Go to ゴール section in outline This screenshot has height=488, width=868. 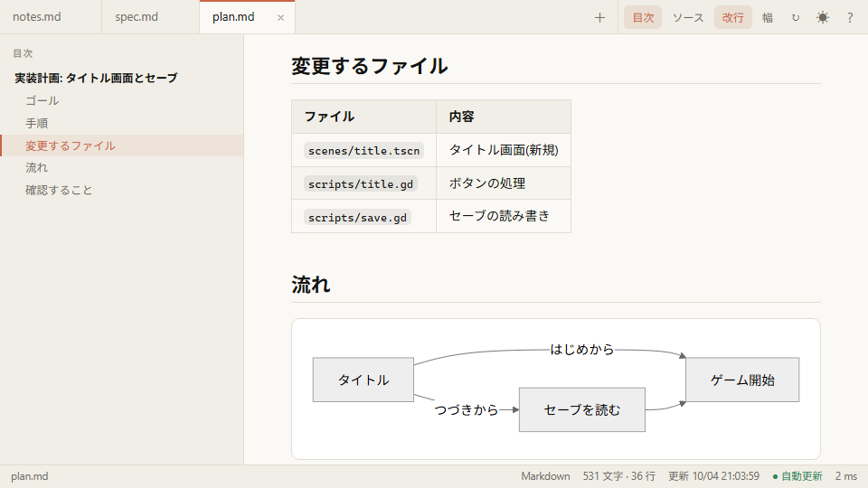pos(122,100)
